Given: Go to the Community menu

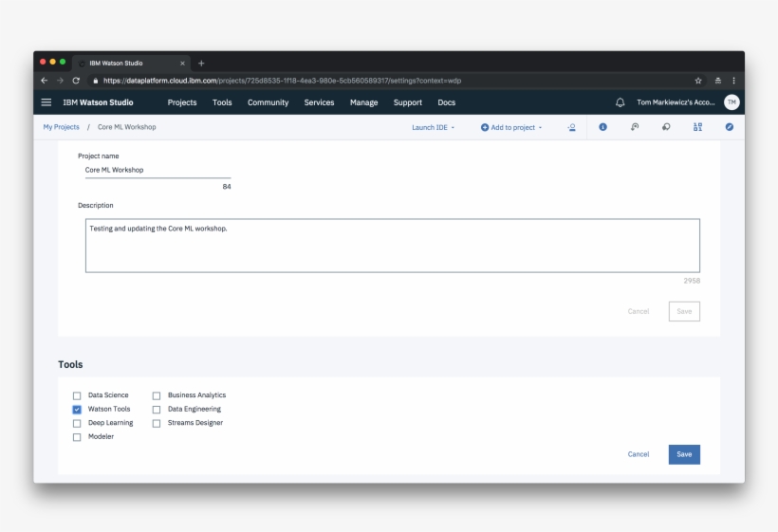Looking at the screenshot, I should [268, 102].
